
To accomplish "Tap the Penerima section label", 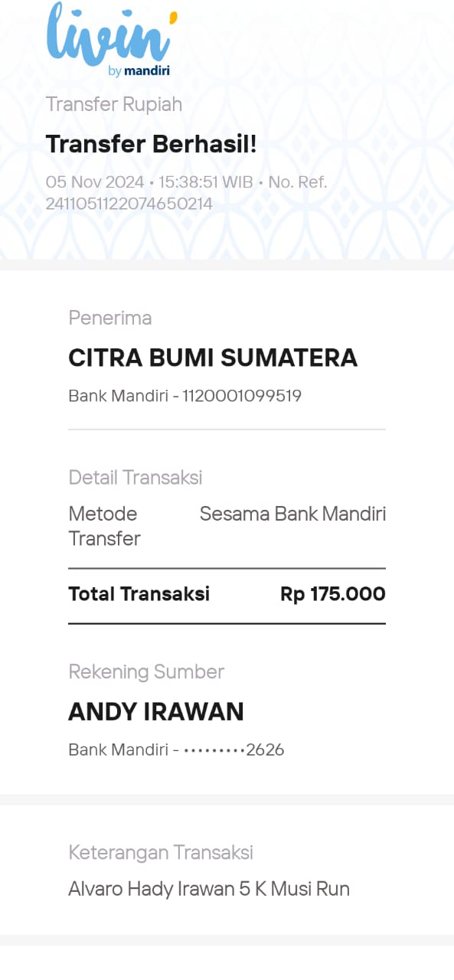I will (x=110, y=318).
